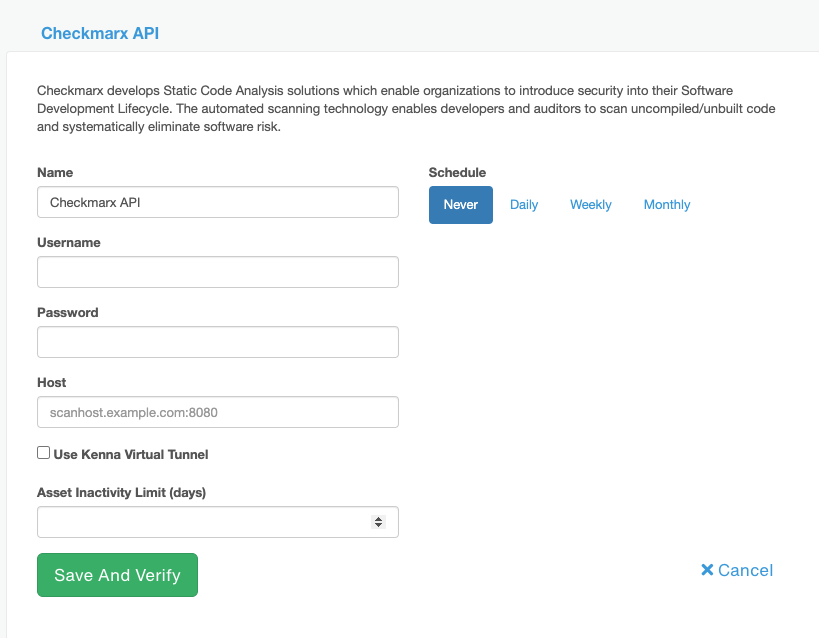Click the Asset Inactivity Limit spinner field
819x638 pixels.
(200, 521)
